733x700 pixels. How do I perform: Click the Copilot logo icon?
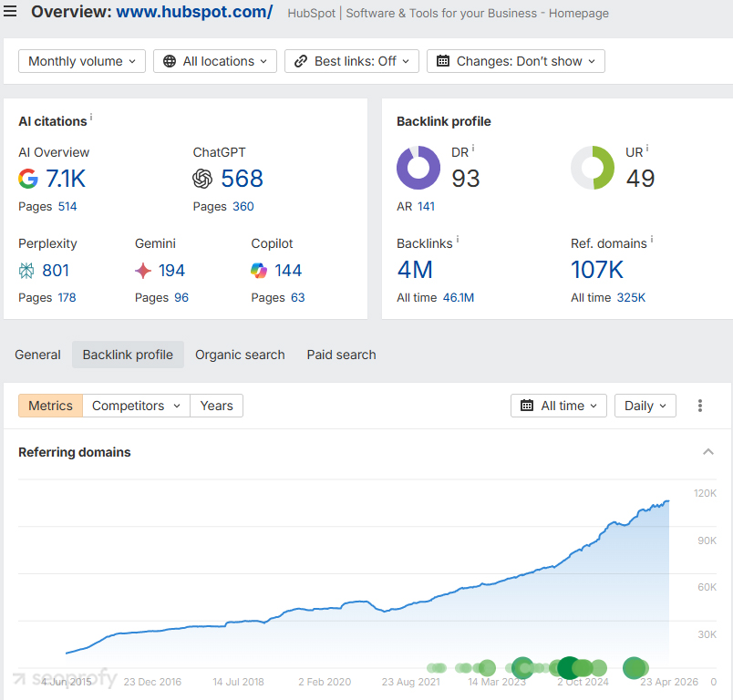click(x=259, y=271)
